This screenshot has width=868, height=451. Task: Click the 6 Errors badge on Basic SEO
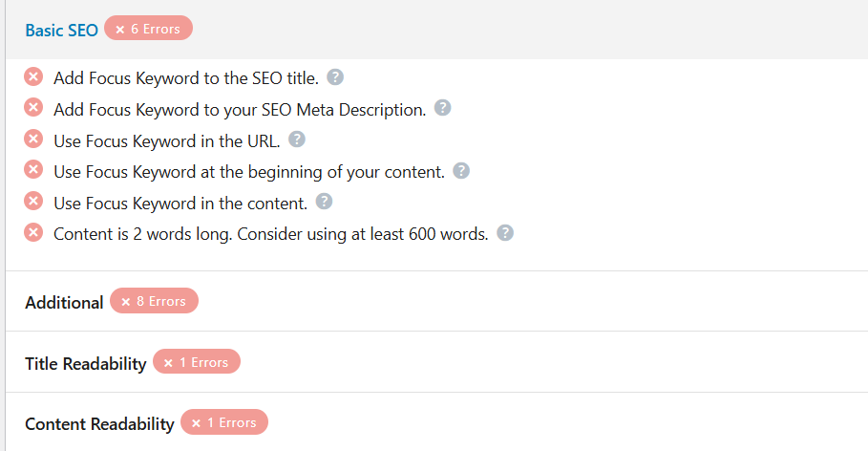[x=148, y=29]
